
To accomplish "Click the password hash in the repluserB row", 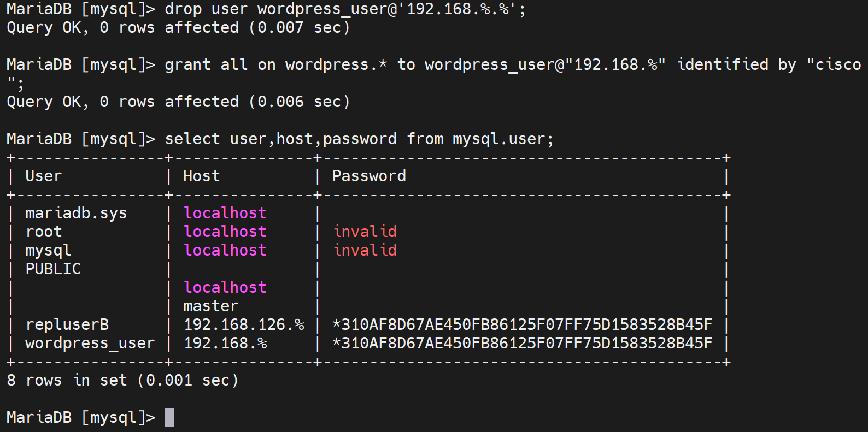I will (522, 325).
